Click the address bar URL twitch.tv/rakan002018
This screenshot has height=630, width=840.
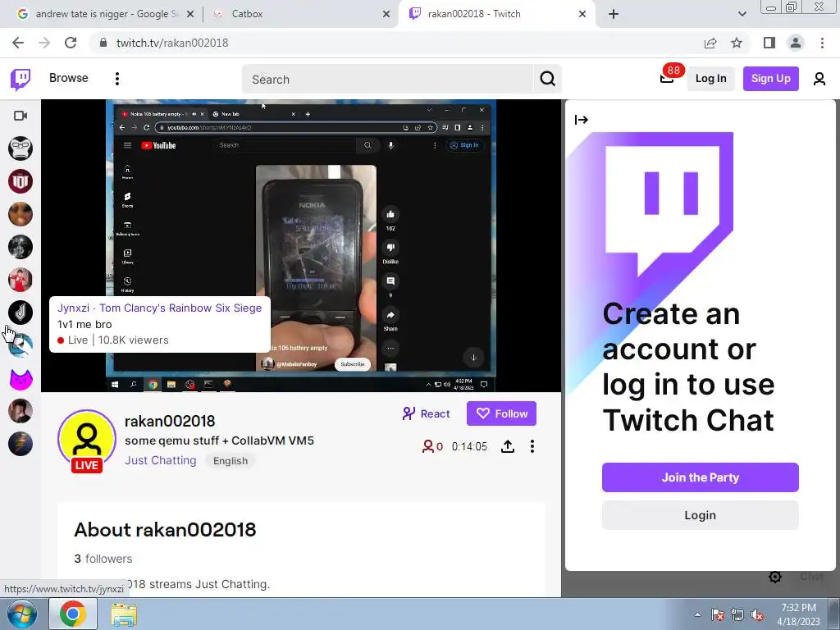[x=172, y=43]
